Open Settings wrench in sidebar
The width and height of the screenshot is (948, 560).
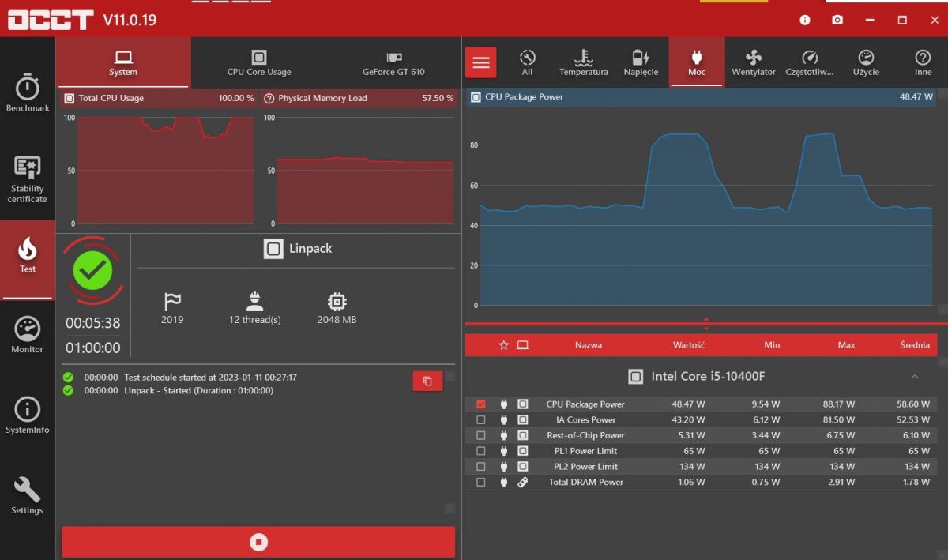(28, 496)
